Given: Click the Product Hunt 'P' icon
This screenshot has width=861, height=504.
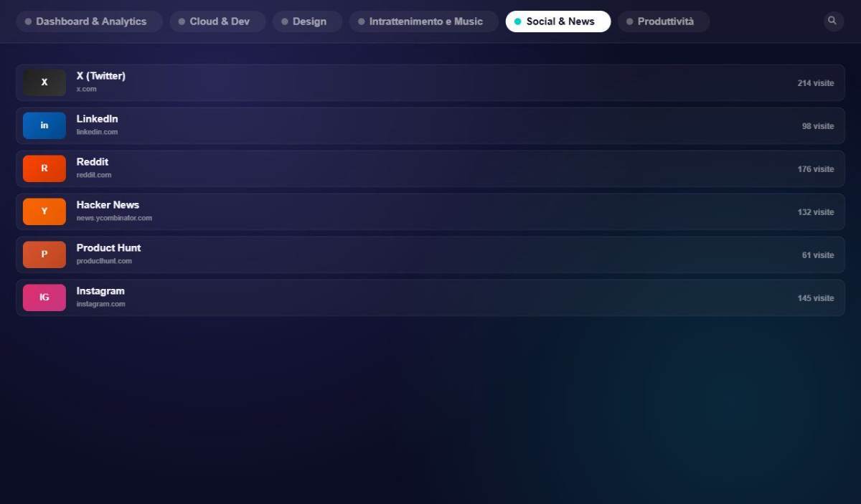Looking at the screenshot, I should [44, 255].
